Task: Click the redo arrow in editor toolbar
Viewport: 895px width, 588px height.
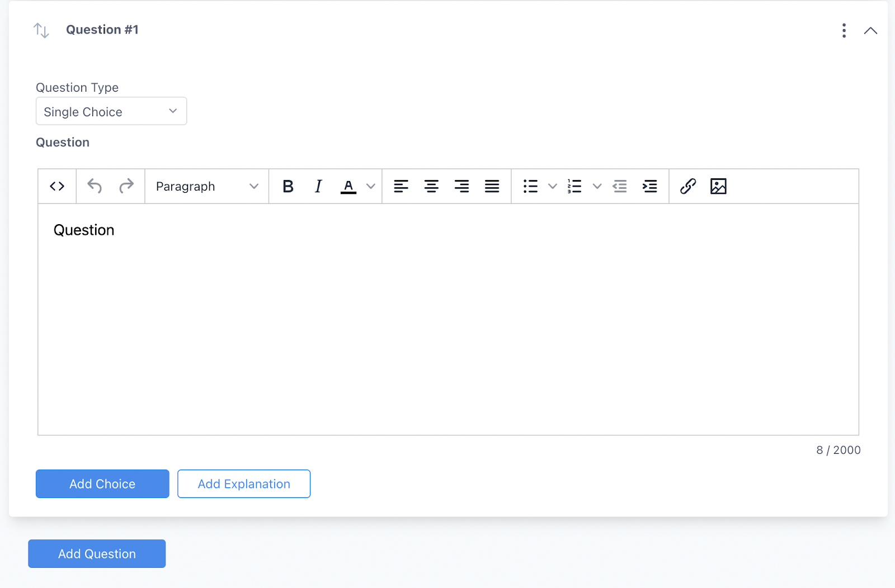Action: click(x=126, y=186)
